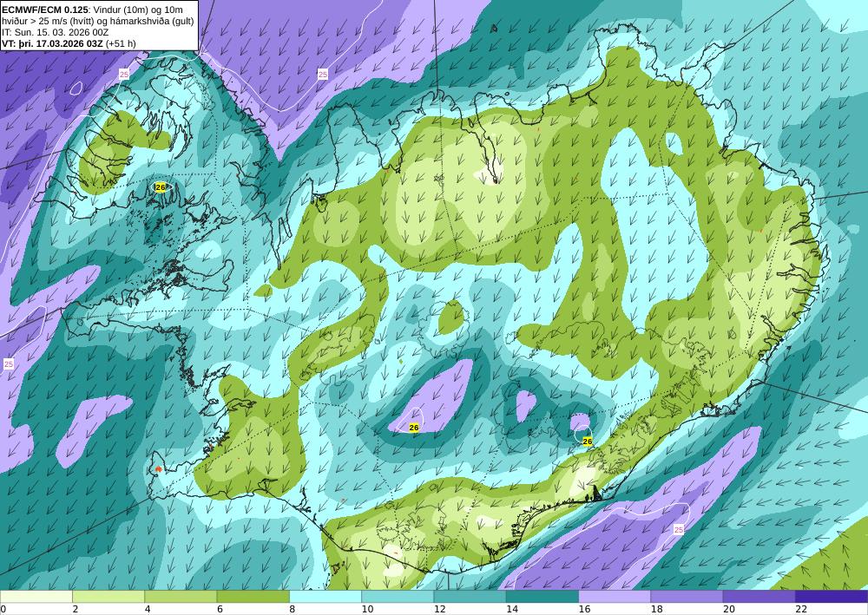Click the legend value 2
868x615 pixels.
click(x=75, y=610)
